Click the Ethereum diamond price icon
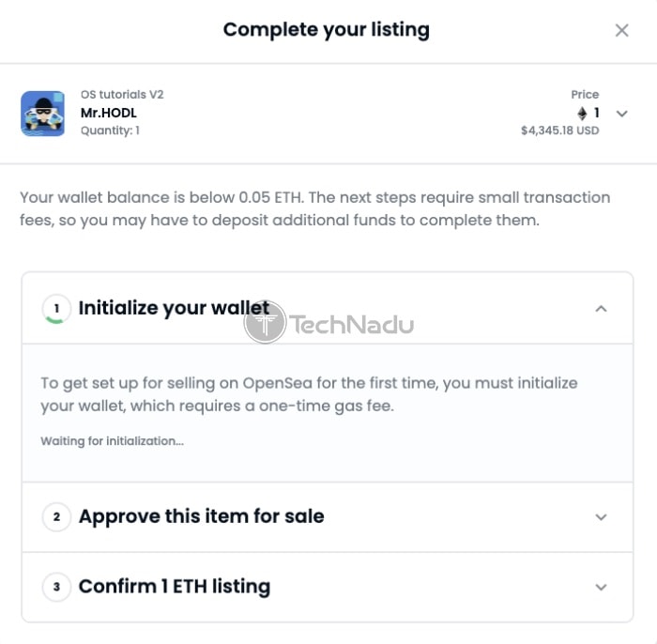The image size is (657, 644). tap(582, 114)
